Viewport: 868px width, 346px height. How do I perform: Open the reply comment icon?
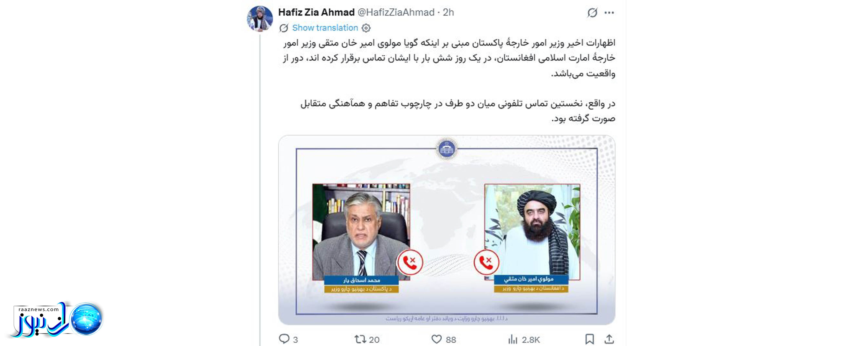tap(284, 339)
